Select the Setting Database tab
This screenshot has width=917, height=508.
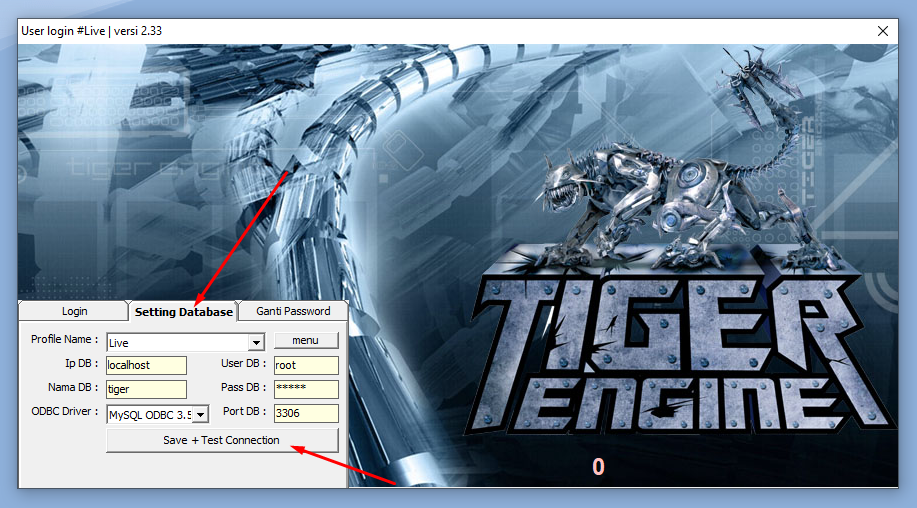pyautogui.click(x=183, y=311)
